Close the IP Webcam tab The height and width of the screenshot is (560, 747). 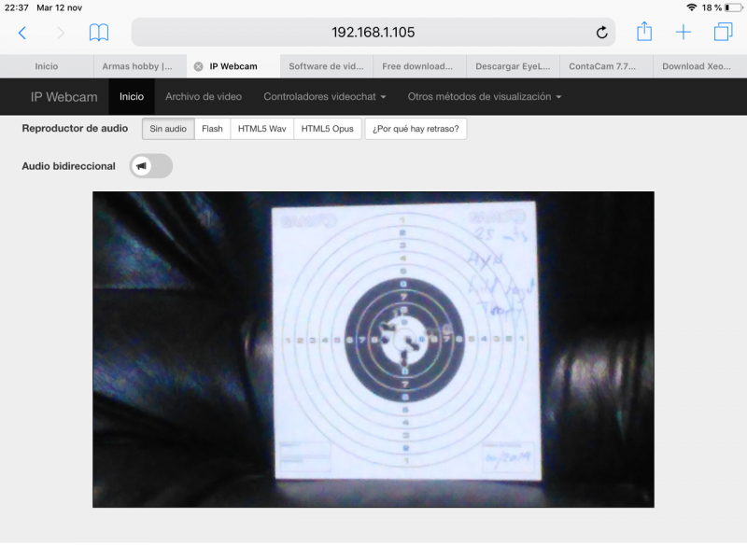[198, 66]
